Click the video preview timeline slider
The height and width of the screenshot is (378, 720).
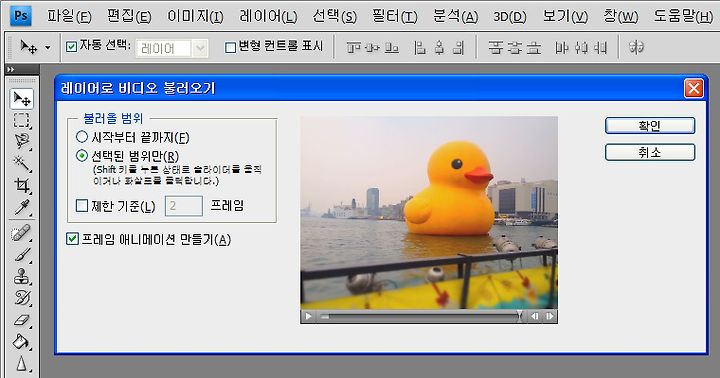click(x=420, y=316)
